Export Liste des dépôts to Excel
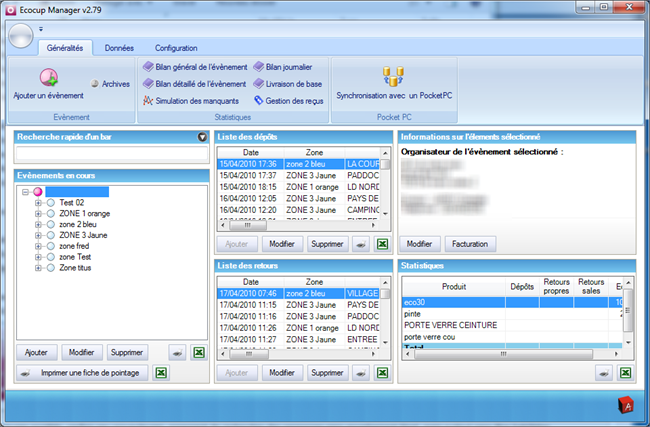This screenshot has width=650, height=427. pyautogui.click(x=382, y=244)
